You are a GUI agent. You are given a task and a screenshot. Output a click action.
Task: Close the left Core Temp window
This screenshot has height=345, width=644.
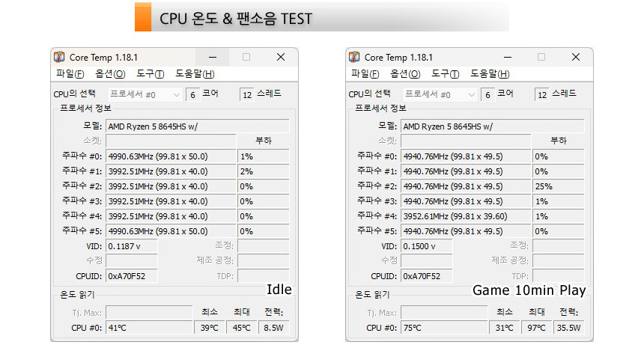pyautogui.click(x=280, y=58)
